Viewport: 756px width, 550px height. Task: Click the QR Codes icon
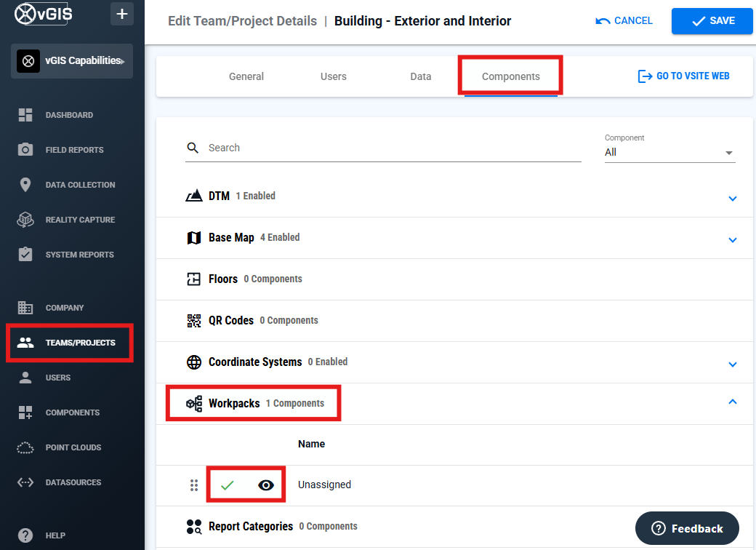pyautogui.click(x=194, y=320)
